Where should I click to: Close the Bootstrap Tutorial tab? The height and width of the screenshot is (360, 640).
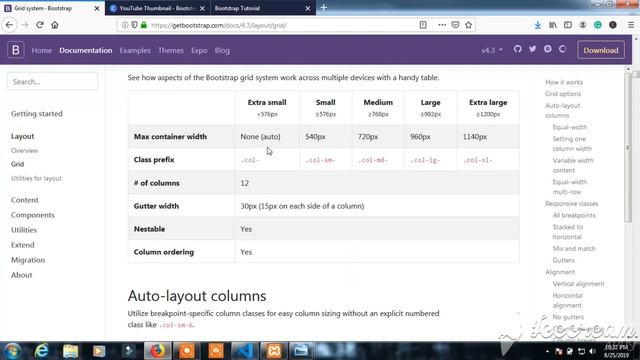pos(308,8)
